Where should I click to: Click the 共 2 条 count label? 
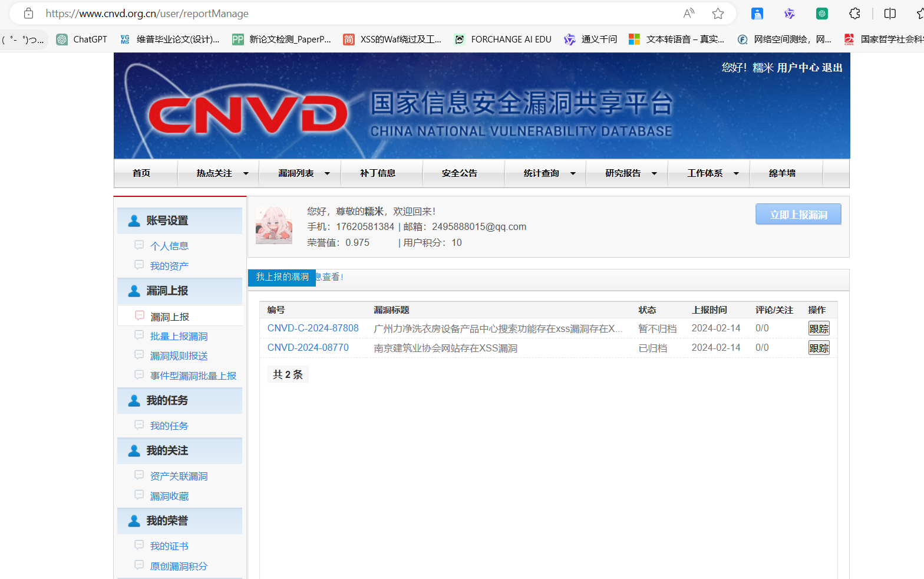tap(288, 374)
